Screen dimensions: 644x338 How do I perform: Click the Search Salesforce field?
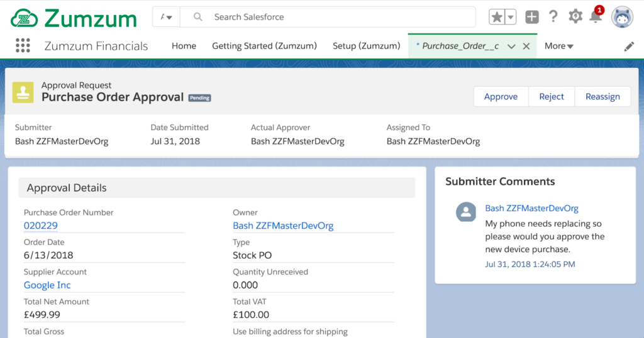[x=328, y=17]
